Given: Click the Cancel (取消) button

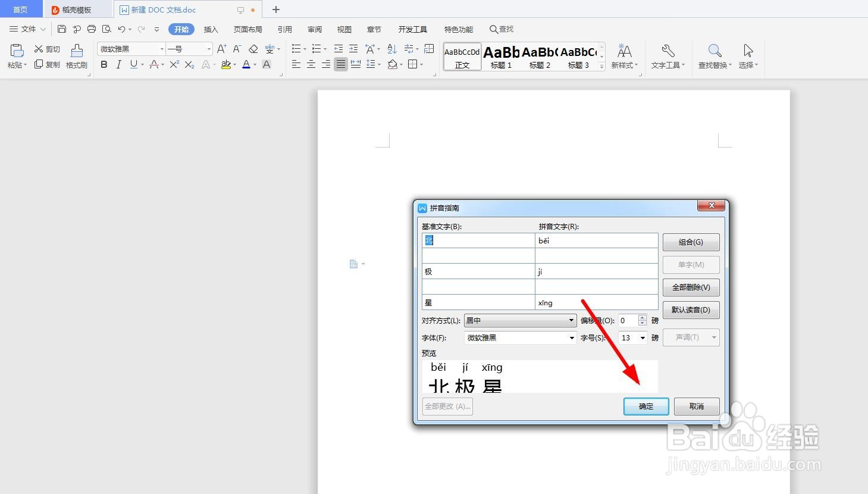Looking at the screenshot, I should [697, 406].
